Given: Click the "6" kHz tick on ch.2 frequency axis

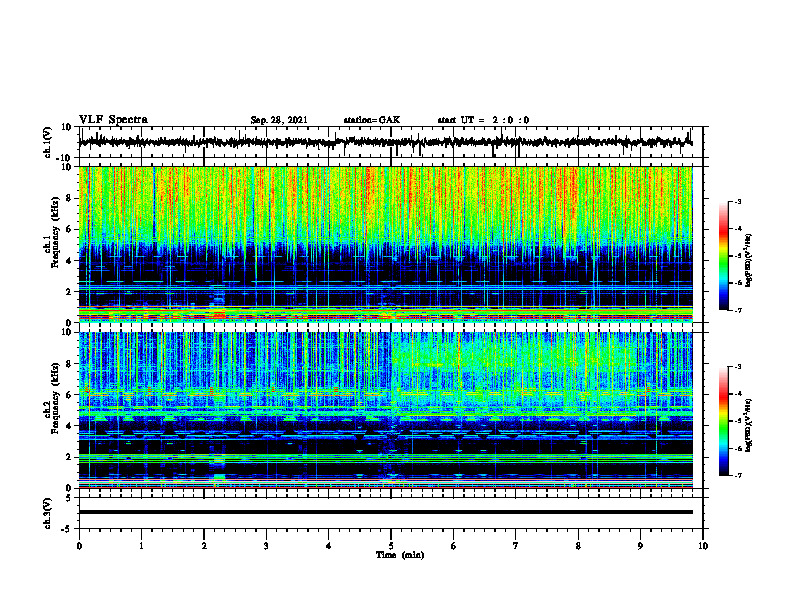Looking at the screenshot, I should click(69, 395).
